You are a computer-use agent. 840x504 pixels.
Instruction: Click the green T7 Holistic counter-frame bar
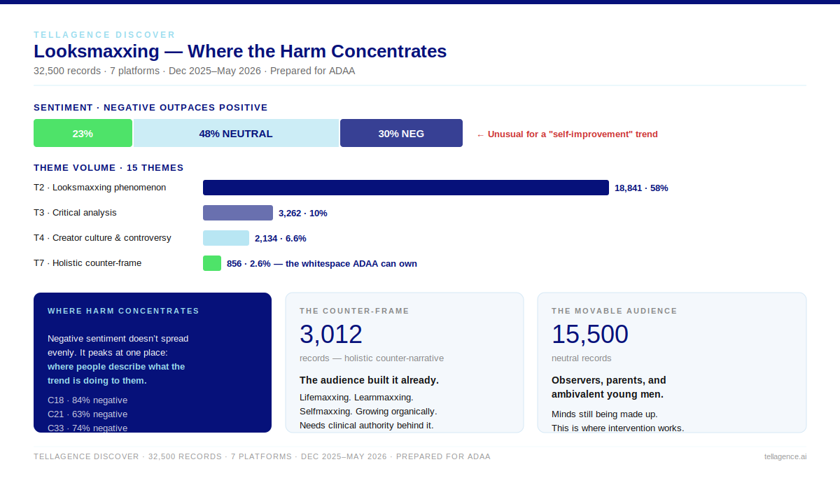[x=212, y=263]
